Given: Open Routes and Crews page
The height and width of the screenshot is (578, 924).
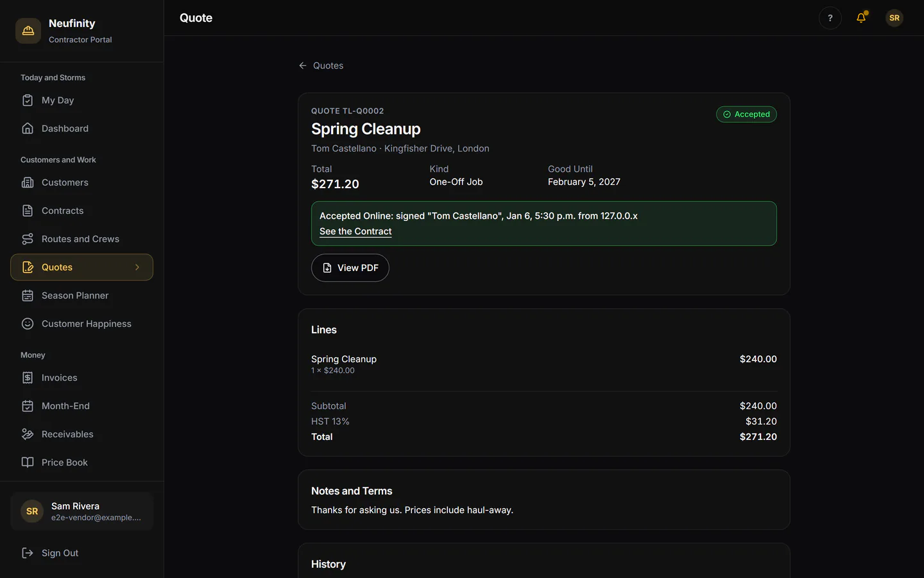Looking at the screenshot, I should point(81,239).
